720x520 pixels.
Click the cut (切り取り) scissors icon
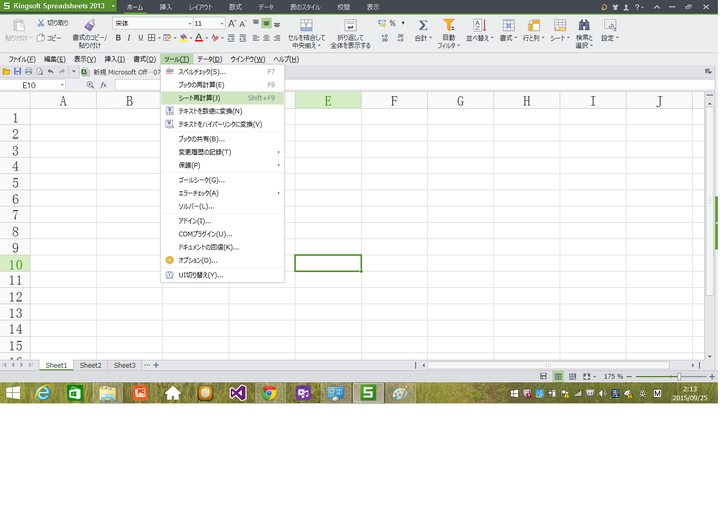[41, 23]
